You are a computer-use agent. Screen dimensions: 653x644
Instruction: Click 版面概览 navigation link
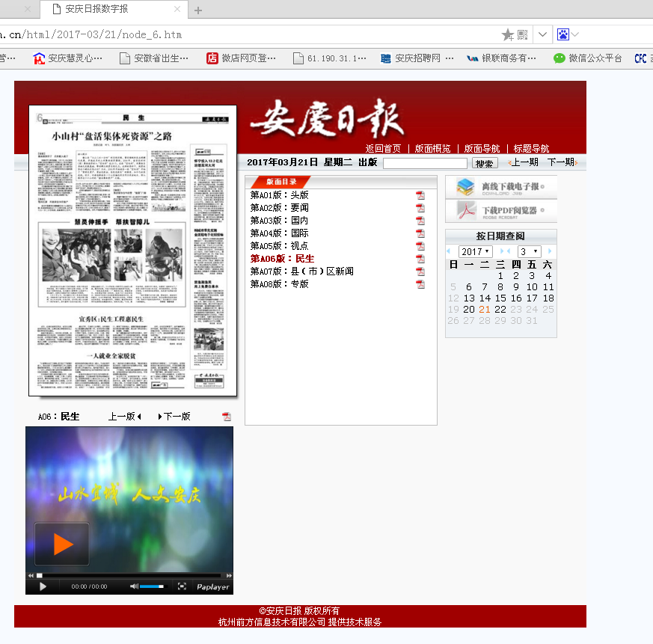(x=432, y=149)
